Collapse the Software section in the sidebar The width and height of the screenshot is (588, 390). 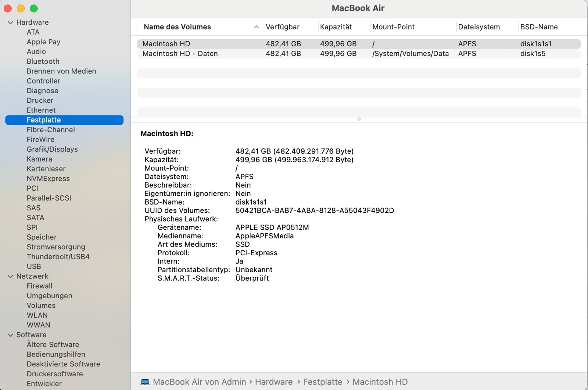[10, 335]
